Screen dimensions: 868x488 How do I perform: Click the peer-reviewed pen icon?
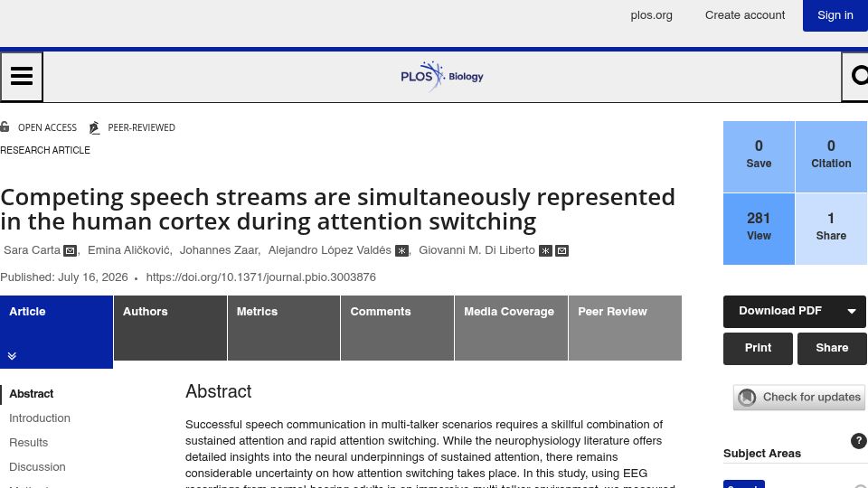tap(94, 127)
